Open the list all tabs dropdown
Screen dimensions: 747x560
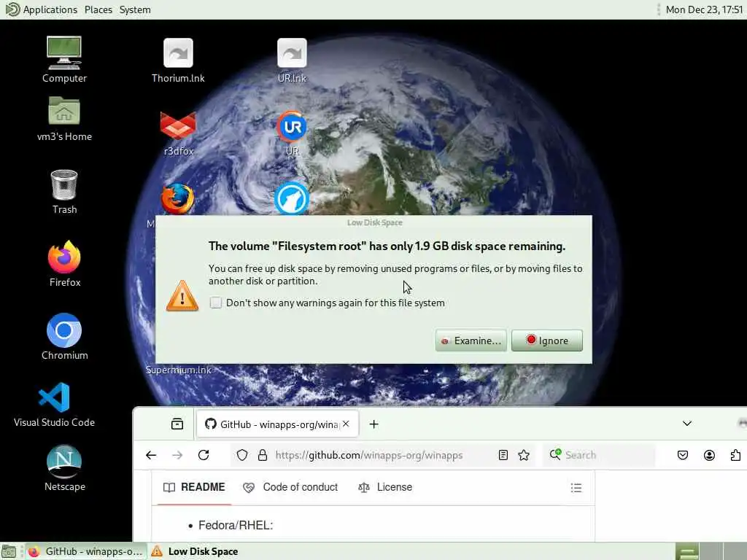(x=687, y=424)
